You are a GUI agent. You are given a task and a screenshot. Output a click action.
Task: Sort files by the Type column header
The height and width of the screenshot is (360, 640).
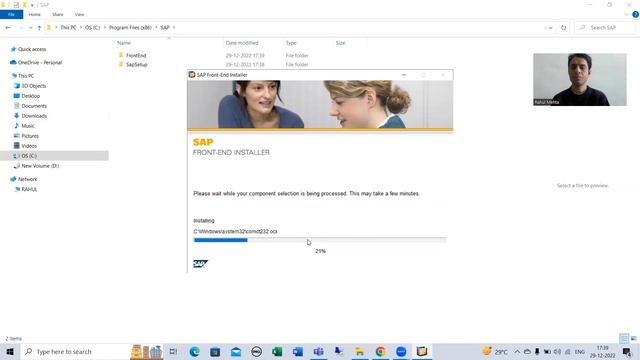click(x=291, y=43)
